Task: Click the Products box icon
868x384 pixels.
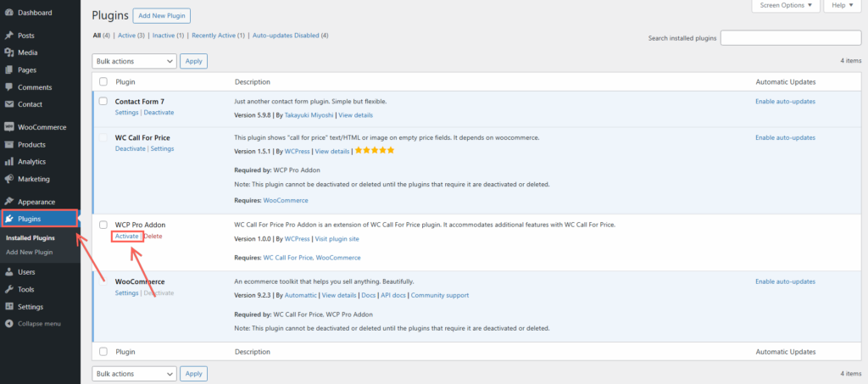Action: [8, 144]
